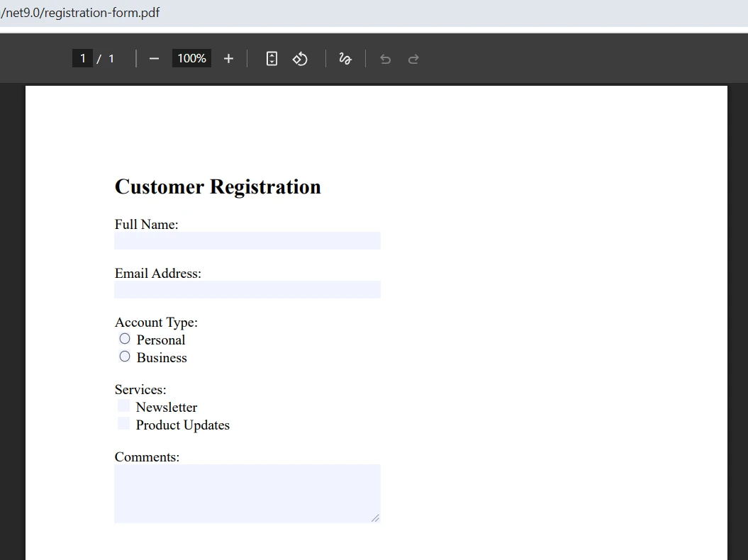The image size is (748, 560).
Task: Click the Comments box resize handle
Action: [374, 518]
